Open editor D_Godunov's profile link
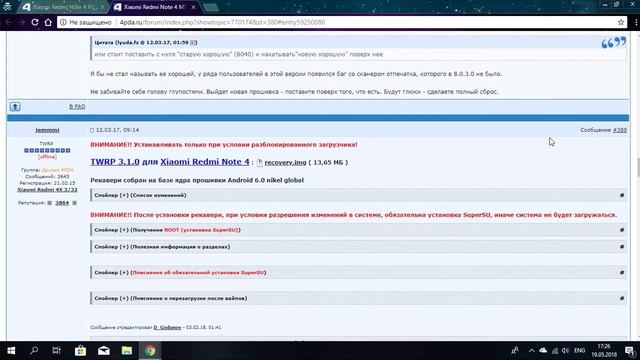The height and width of the screenshot is (360, 640). pos(167,327)
